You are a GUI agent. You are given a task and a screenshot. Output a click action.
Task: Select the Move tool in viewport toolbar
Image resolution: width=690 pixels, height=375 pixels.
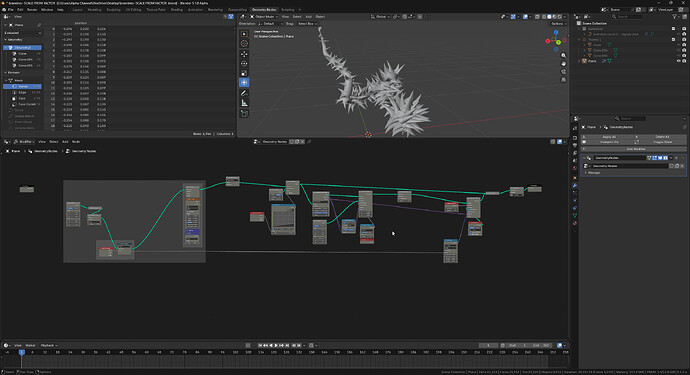244,54
